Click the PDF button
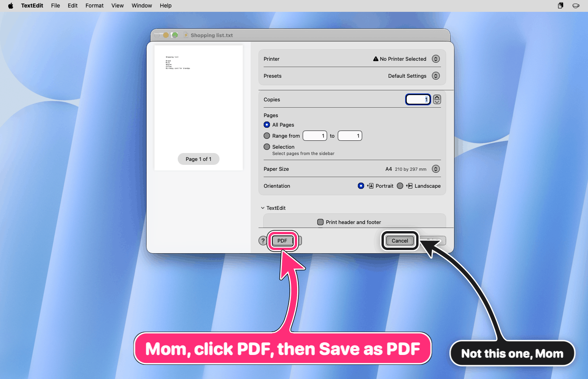 click(x=282, y=241)
